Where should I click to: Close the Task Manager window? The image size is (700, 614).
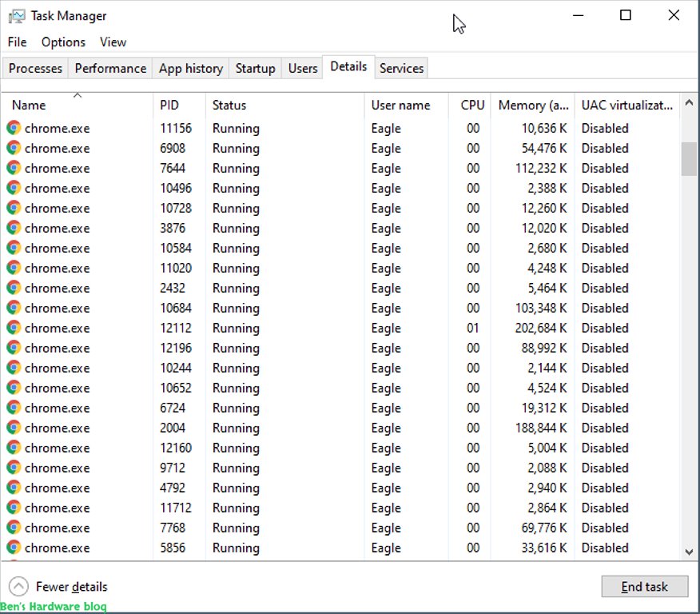point(674,15)
